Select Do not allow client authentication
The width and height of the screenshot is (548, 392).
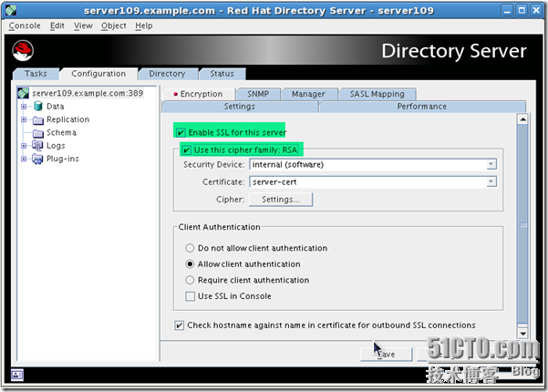(190, 248)
